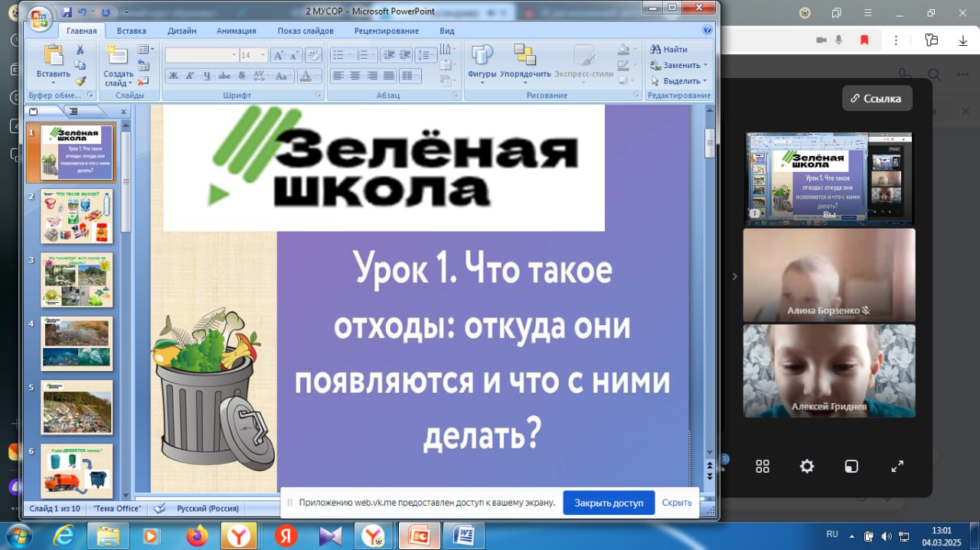
Task: Decrease font size with smaller A
Action: pyautogui.click(x=294, y=55)
